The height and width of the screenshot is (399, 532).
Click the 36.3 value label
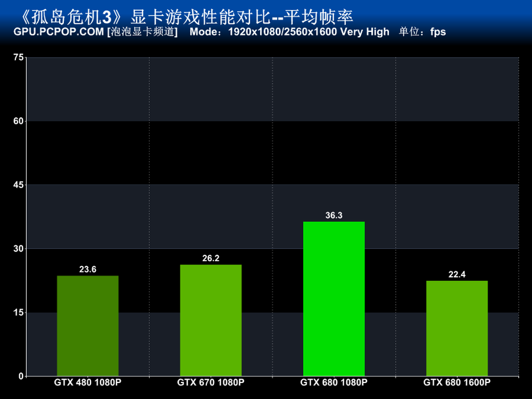coord(334,215)
